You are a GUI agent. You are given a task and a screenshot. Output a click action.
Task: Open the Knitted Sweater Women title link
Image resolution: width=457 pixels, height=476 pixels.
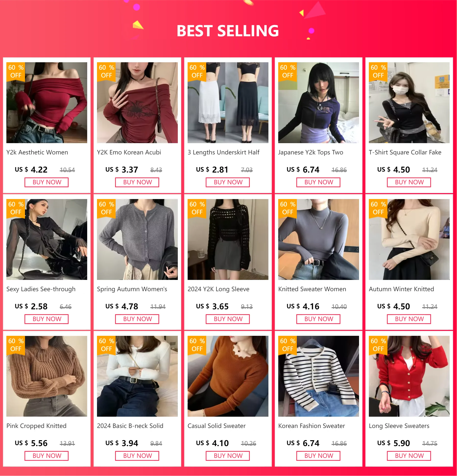[x=312, y=289]
